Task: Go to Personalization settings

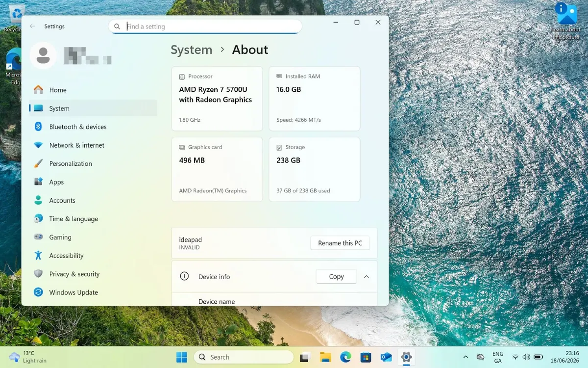Action: coord(93,163)
